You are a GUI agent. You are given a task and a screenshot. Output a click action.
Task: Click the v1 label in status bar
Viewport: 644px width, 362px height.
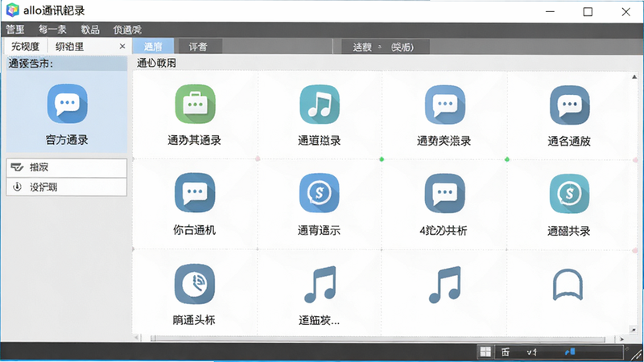coord(532,352)
